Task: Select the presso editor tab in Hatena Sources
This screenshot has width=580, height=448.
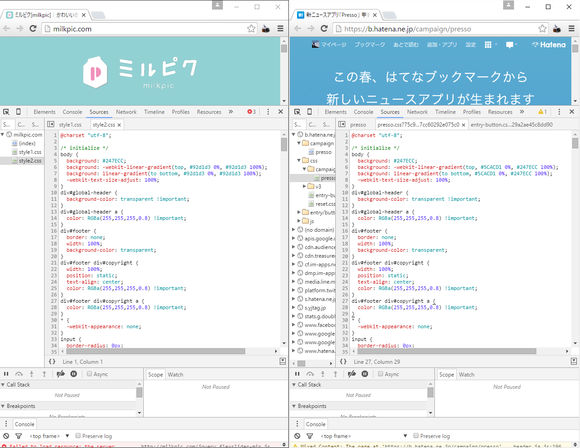Action: click(x=358, y=125)
